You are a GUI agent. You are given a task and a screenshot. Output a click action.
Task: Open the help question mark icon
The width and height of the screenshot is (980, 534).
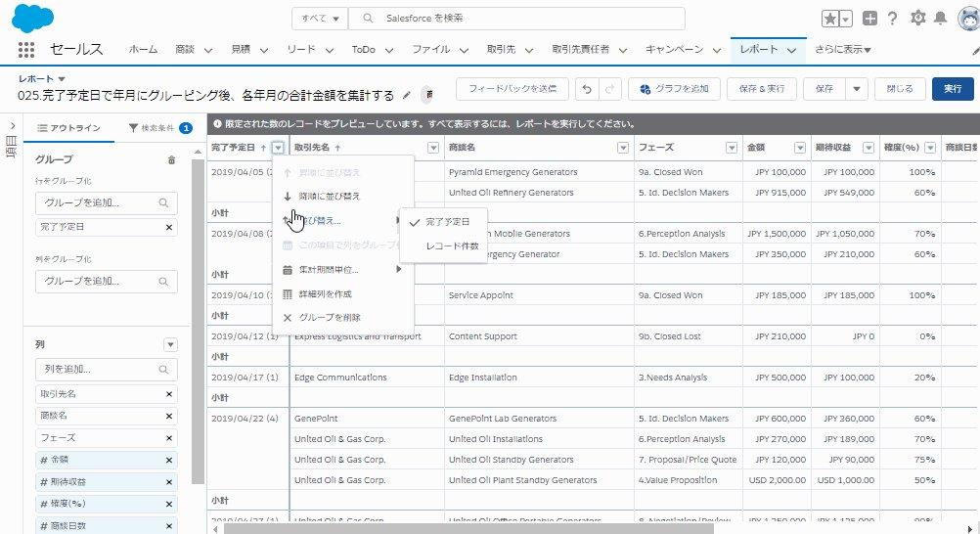(x=893, y=19)
